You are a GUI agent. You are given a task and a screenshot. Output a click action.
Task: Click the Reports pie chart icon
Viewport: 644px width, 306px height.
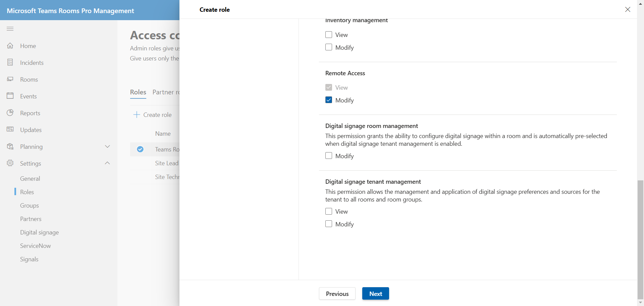(10, 113)
